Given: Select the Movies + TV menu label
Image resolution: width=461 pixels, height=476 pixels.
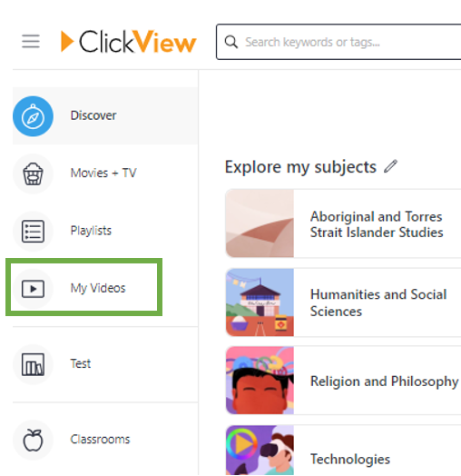Looking at the screenshot, I should click(103, 173).
